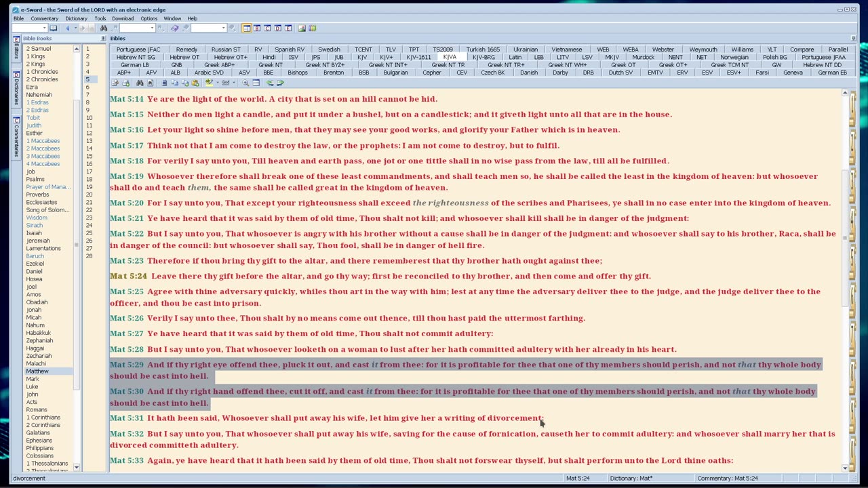Click the zoom magnifier icon in Bible toolbar
The width and height of the screenshot is (868, 488).
245,83
